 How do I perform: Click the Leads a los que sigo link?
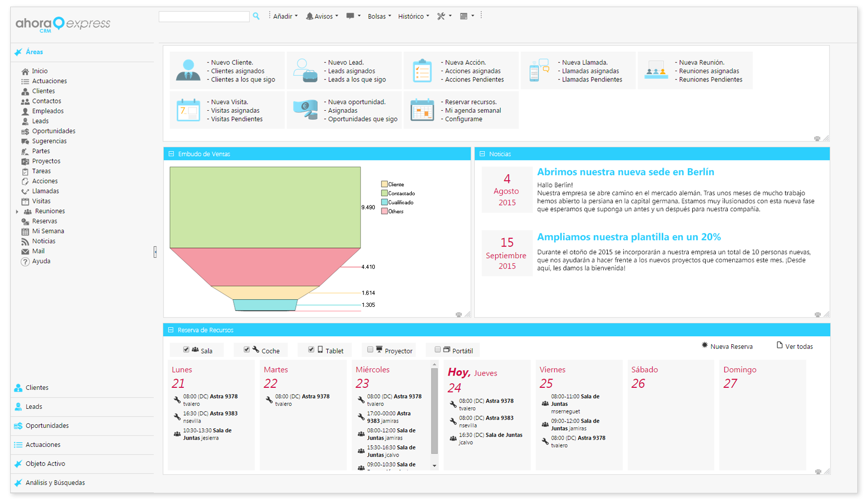pyautogui.click(x=357, y=79)
